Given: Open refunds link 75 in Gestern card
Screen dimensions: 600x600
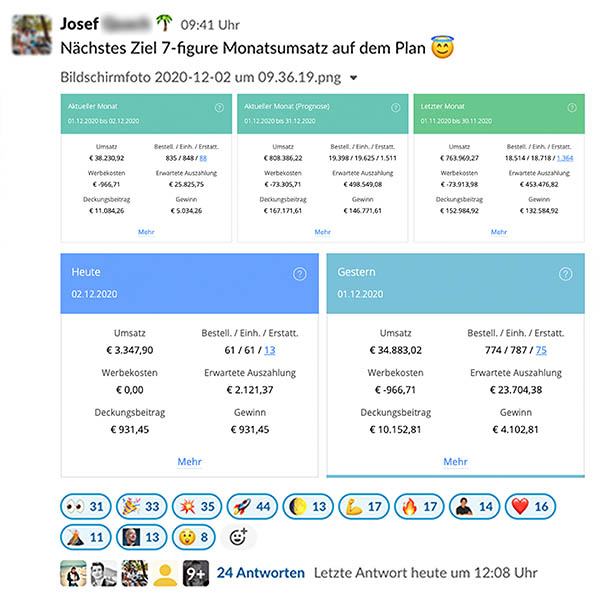Looking at the screenshot, I should point(541,350).
